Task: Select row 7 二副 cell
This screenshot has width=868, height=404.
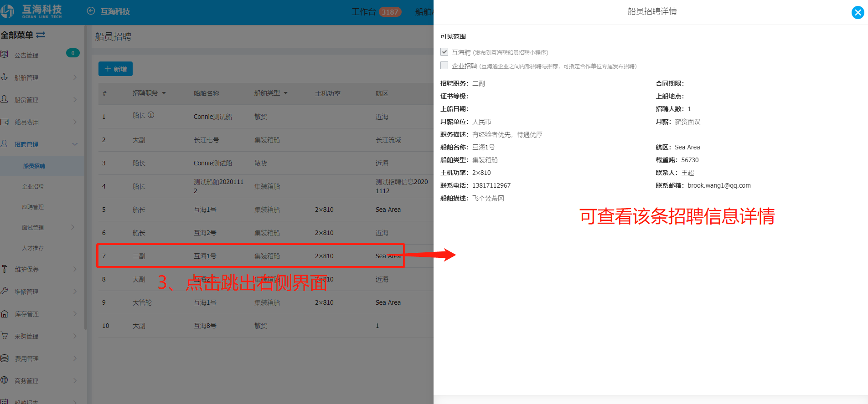Action: (139, 256)
